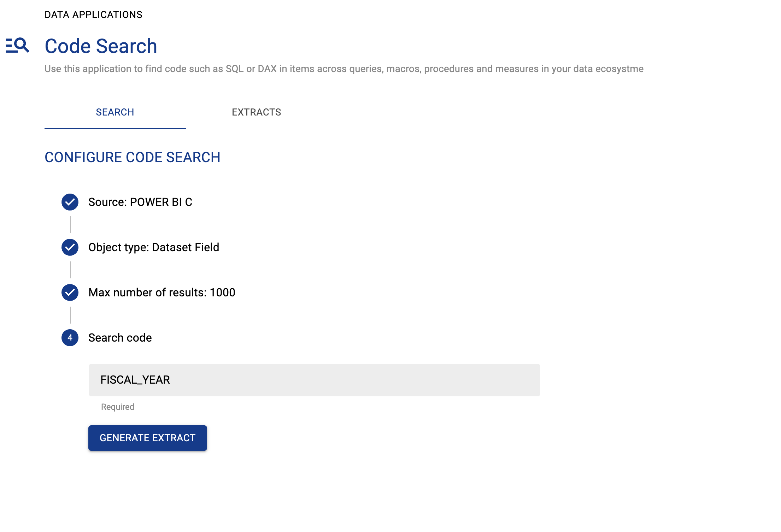This screenshot has height=532, width=781.
Task: Select the SEARCH tab
Action: 114,112
